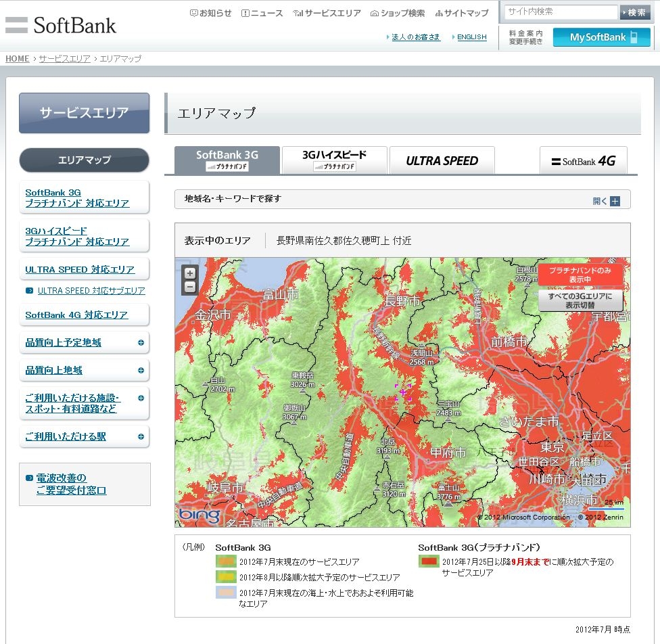This screenshot has height=644, width=660.
Task: Select the 3Gハイスピード tab
Action: 335,160
